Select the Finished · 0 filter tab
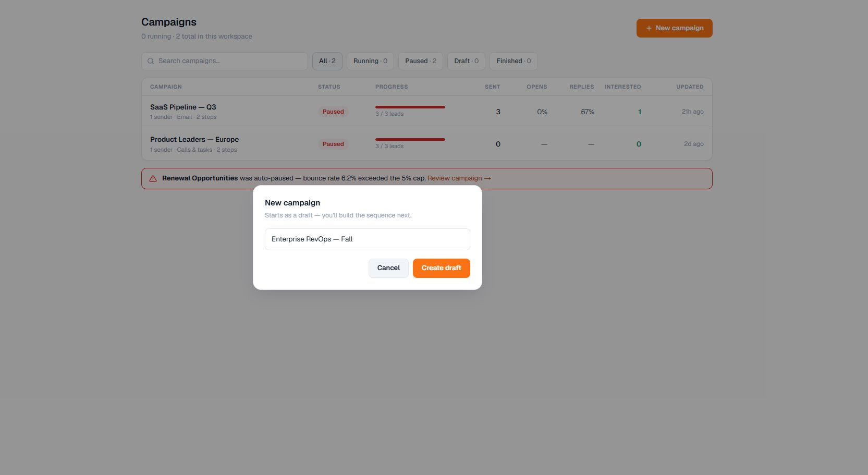868x475 pixels. tap(514, 61)
